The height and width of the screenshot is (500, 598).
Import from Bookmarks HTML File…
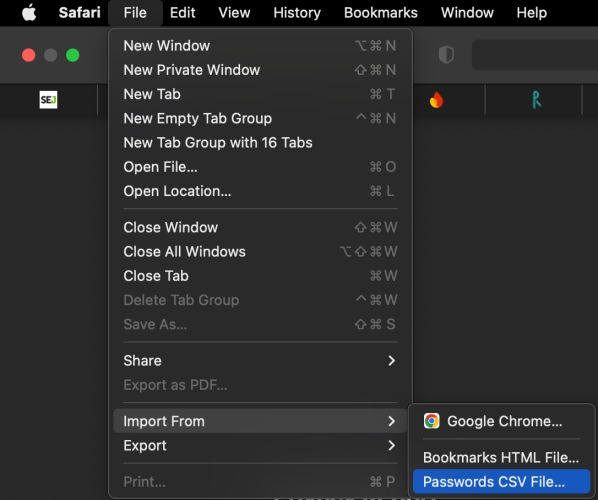[x=502, y=457]
